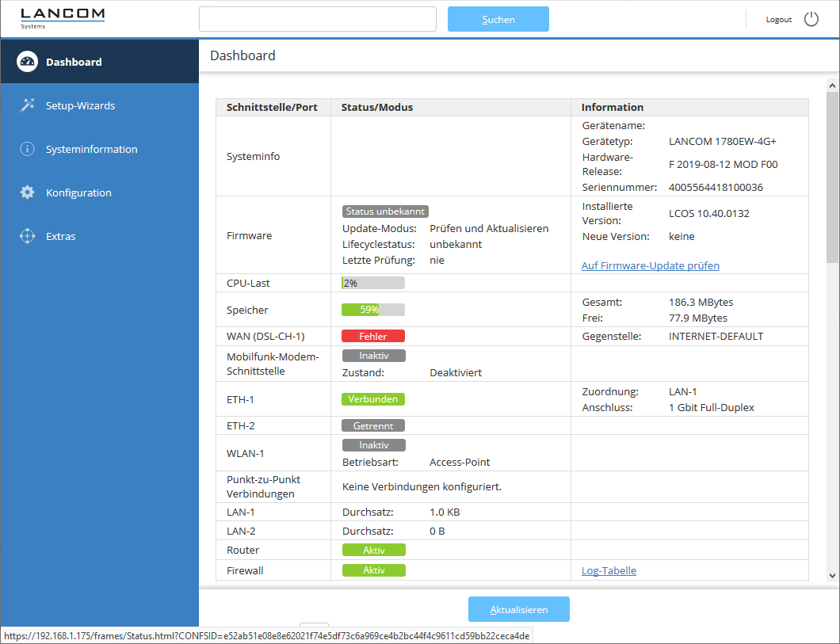This screenshot has width=840, height=644.
Task: Click the Konfiguration gear icon
Action: [x=27, y=192]
